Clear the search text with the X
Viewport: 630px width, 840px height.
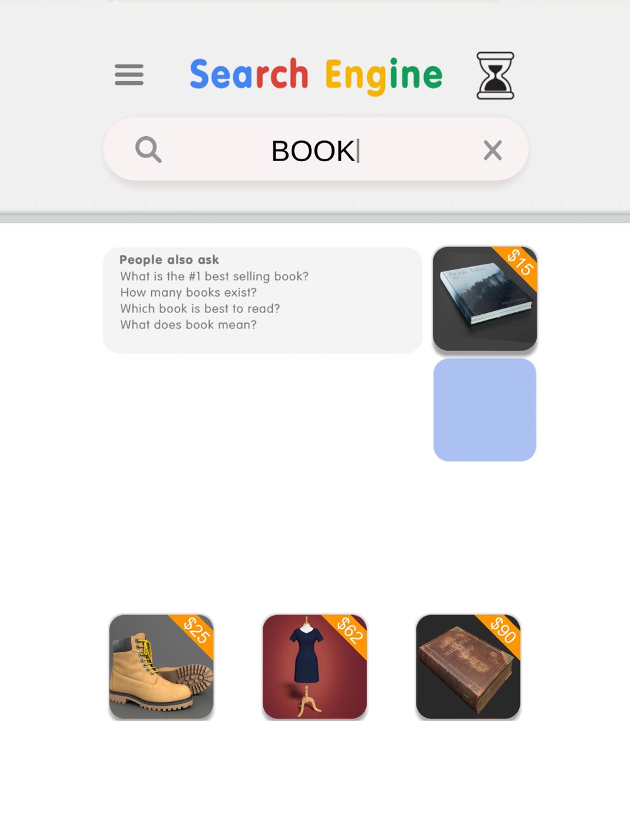[493, 150]
